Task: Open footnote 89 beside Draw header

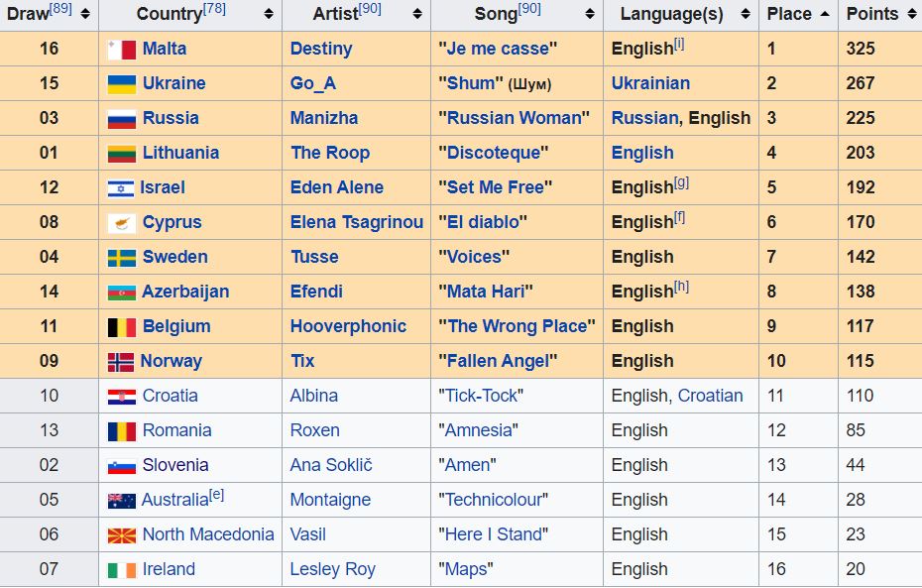Action: (x=60, y=9)
